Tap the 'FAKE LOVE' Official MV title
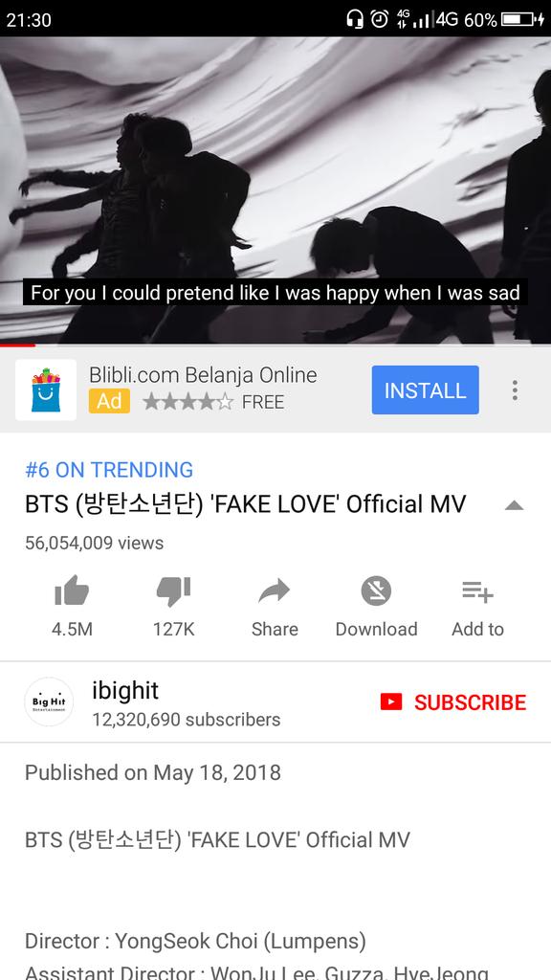The width and height of the screenshot is (551, 980). (246, 504)
